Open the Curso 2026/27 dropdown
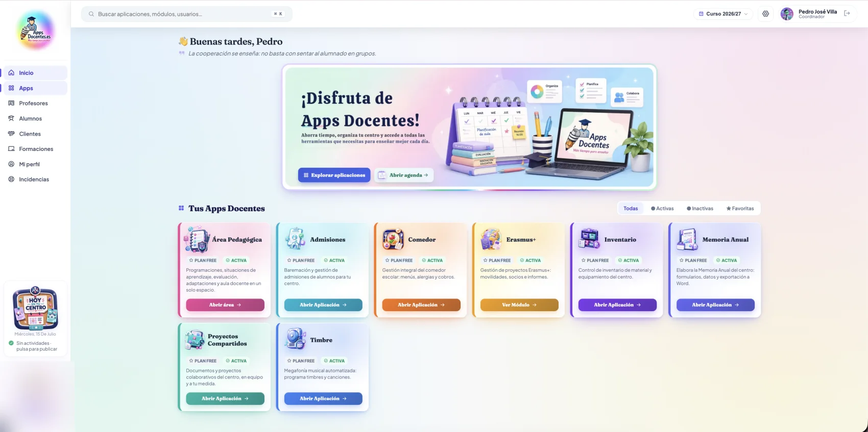The width and height of the screenshot is (868, 432). click(723, 14)
